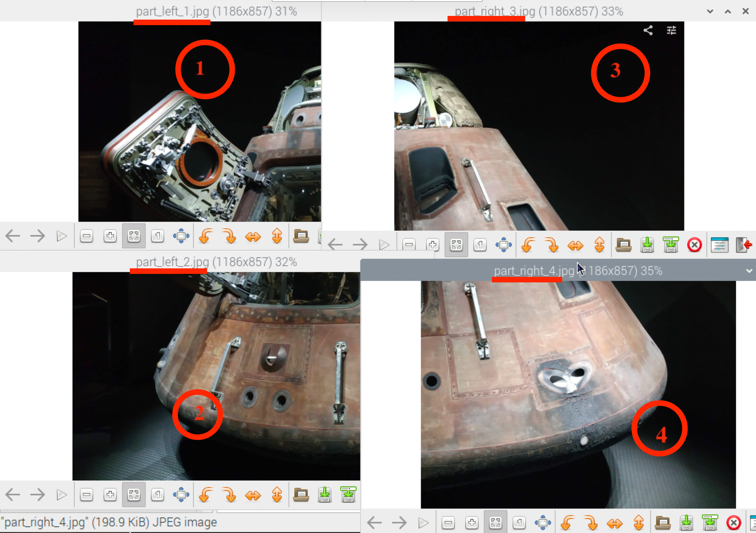Open file icon in part_right_3.jpg window
Viewport: 756px width, 533px height.
(624, 245)
